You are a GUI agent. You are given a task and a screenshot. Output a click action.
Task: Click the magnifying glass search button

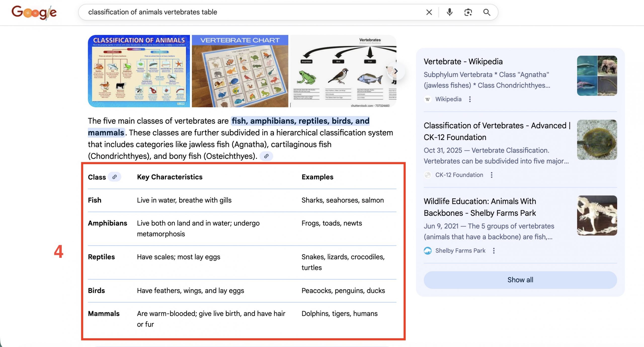(487, 12)
